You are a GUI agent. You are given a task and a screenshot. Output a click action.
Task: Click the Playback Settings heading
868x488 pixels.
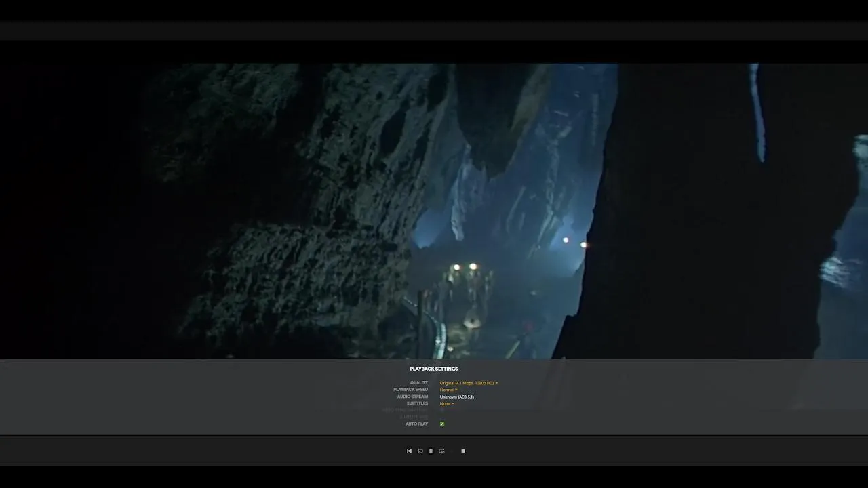tap(434, 369)
